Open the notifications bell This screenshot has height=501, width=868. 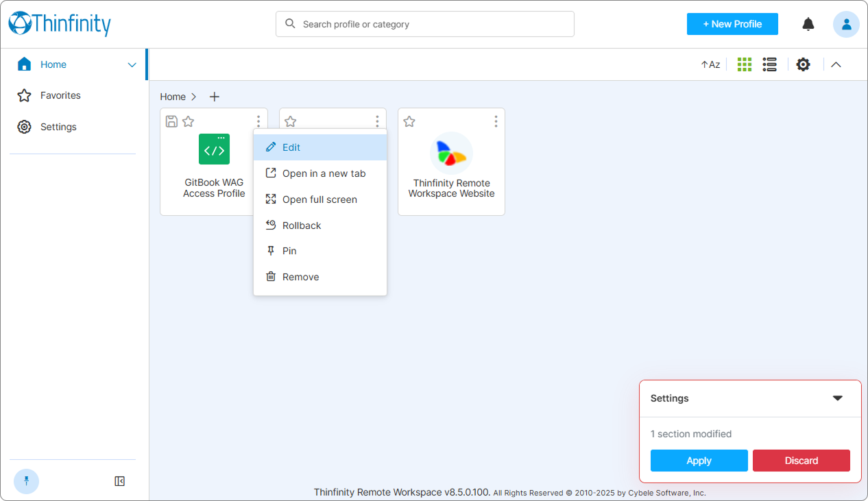pos(808,24)
